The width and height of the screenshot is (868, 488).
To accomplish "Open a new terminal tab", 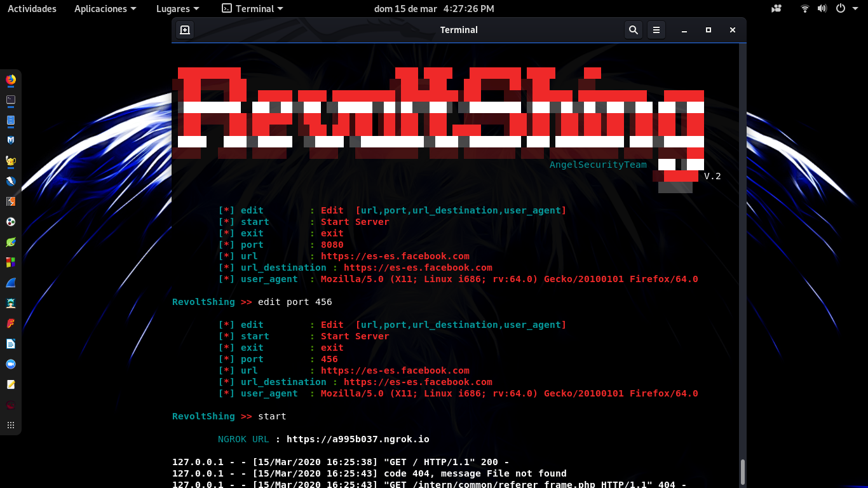I will (185, 30).
